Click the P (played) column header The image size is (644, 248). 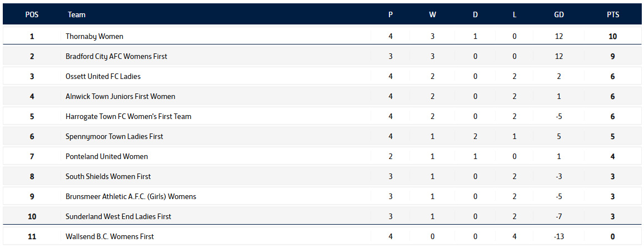tap(391, 15)
